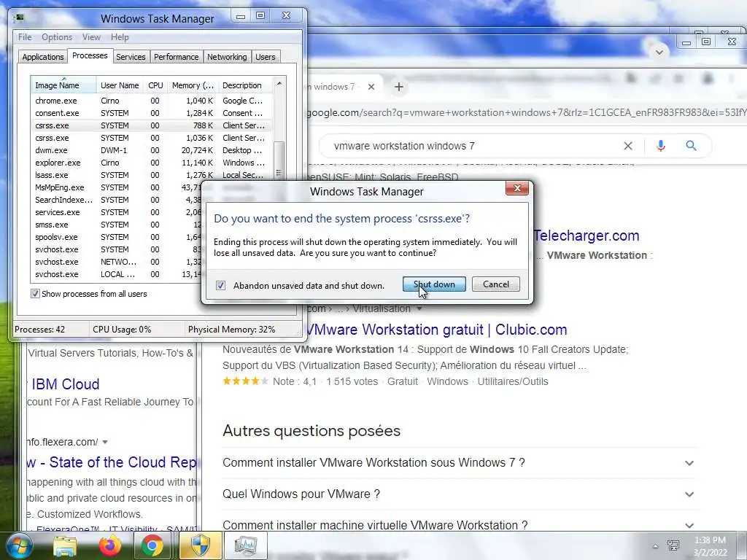
Task: Select the dwm.exe process row
Action: (152, 150)
